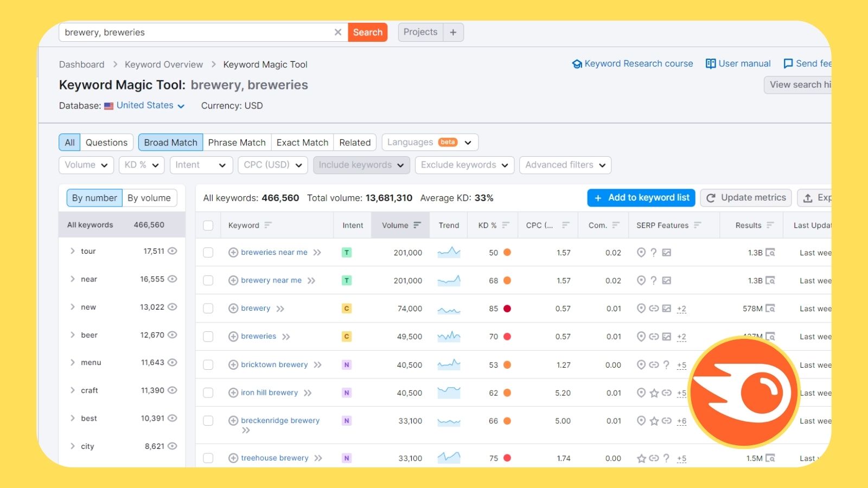
Task: Toggle eye icon for tour group
Action: pyautogui.click(x=173, y=251)
